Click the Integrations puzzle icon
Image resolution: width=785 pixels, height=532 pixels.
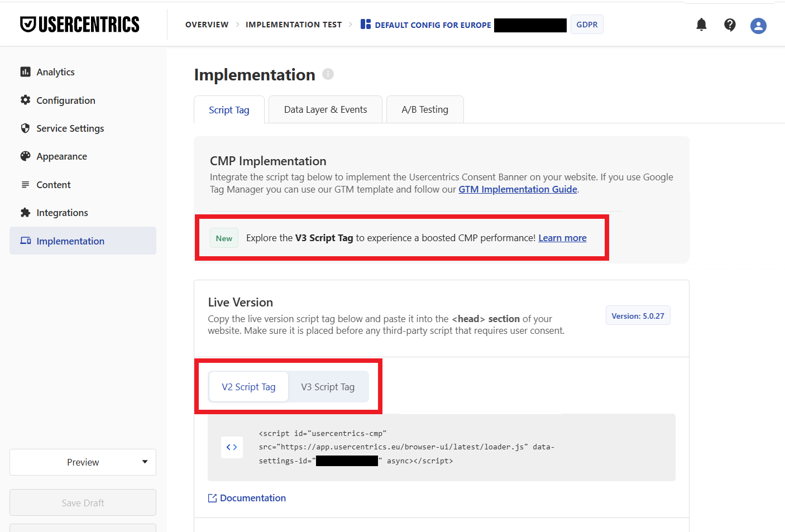click(x=25, y=213)
